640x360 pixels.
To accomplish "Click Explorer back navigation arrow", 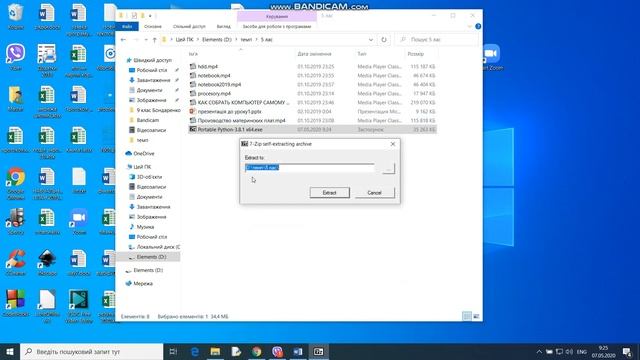I will click(123, 40).
